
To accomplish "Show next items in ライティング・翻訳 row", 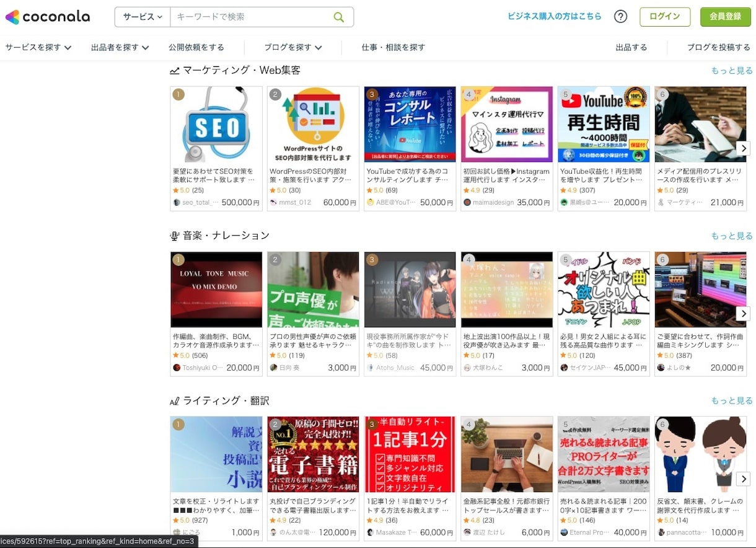I will 743,479.
